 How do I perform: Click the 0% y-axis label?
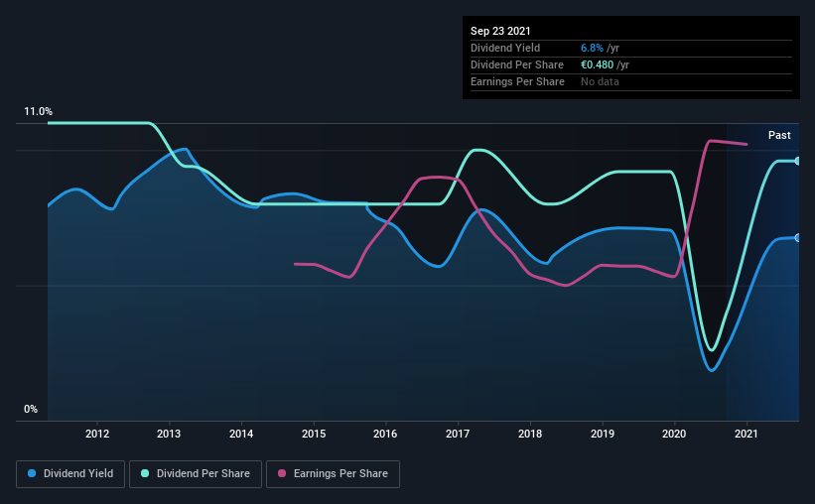[31, 410]
